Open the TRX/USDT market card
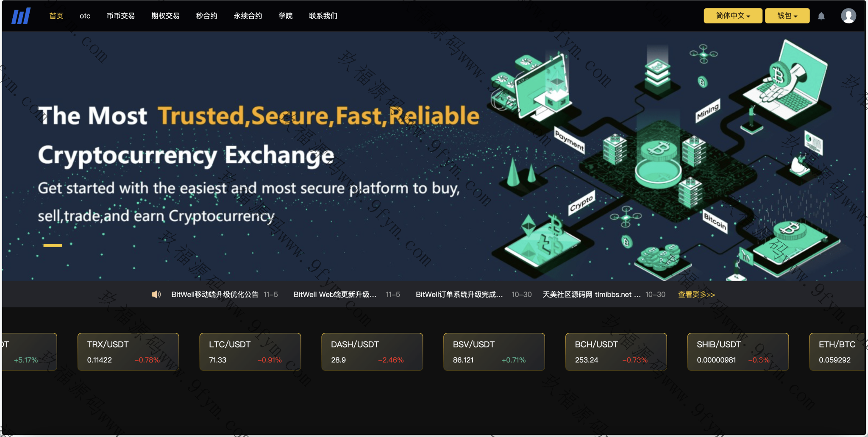 coord(128,352)
